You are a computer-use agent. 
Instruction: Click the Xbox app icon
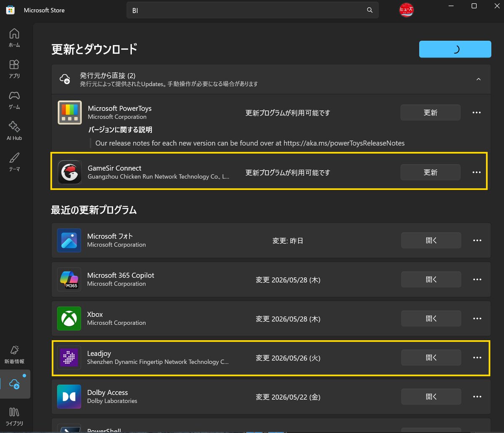(69, 318)
